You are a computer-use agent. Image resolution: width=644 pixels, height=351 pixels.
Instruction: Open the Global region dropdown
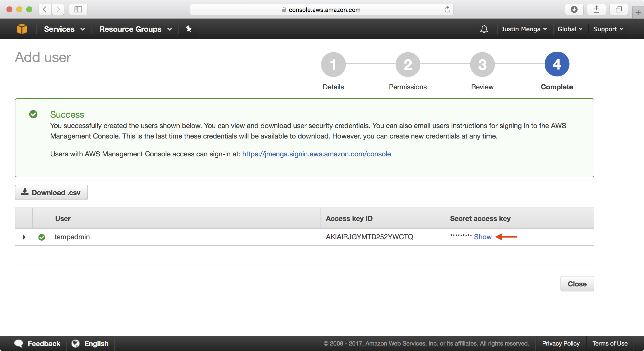click(x=570, y=29)
